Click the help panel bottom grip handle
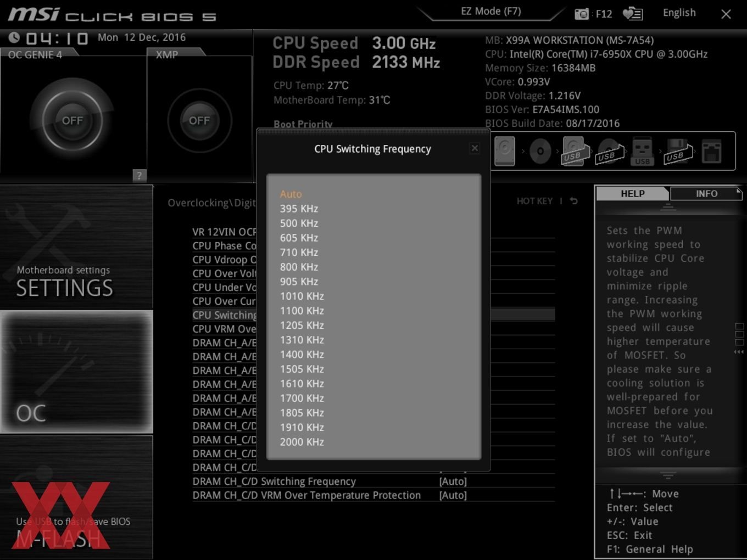 (668, 475)
